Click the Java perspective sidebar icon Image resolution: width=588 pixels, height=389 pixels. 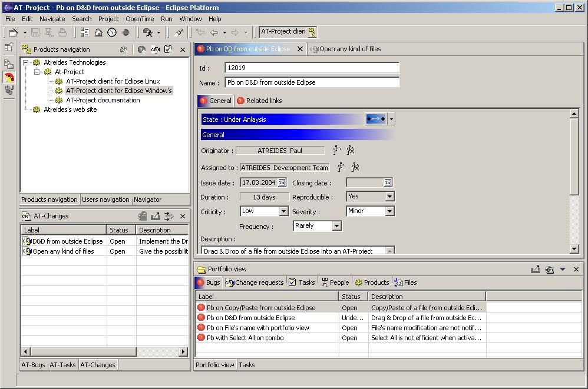pyautogui.click(x=9, y=90)
